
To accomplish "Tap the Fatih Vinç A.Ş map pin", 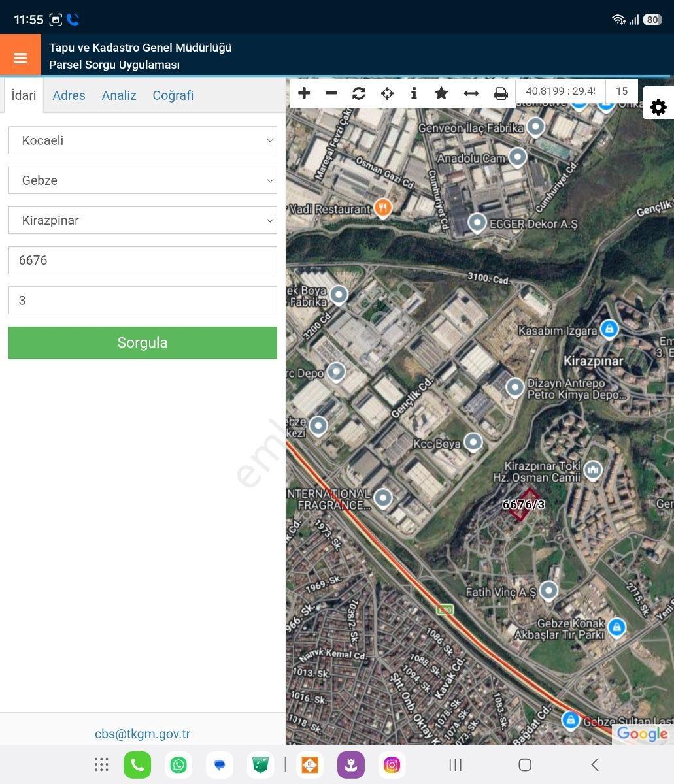I will 548,591.
